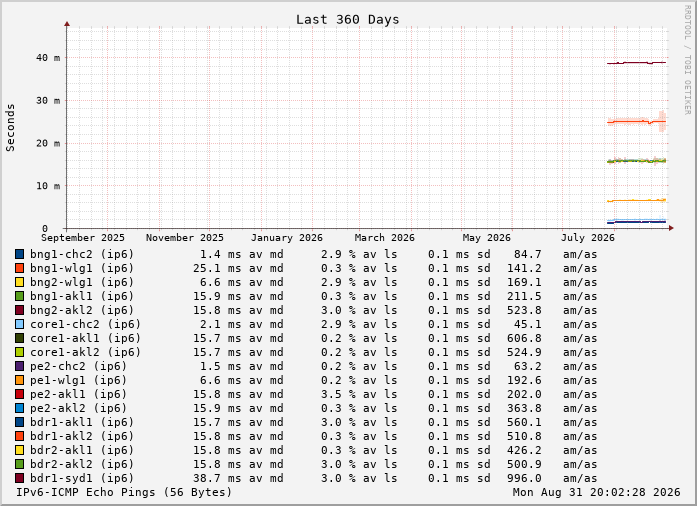697x506 pixels.
Task: Click the bng1-chc2 legend color swatch
Action: click(20, 254)
